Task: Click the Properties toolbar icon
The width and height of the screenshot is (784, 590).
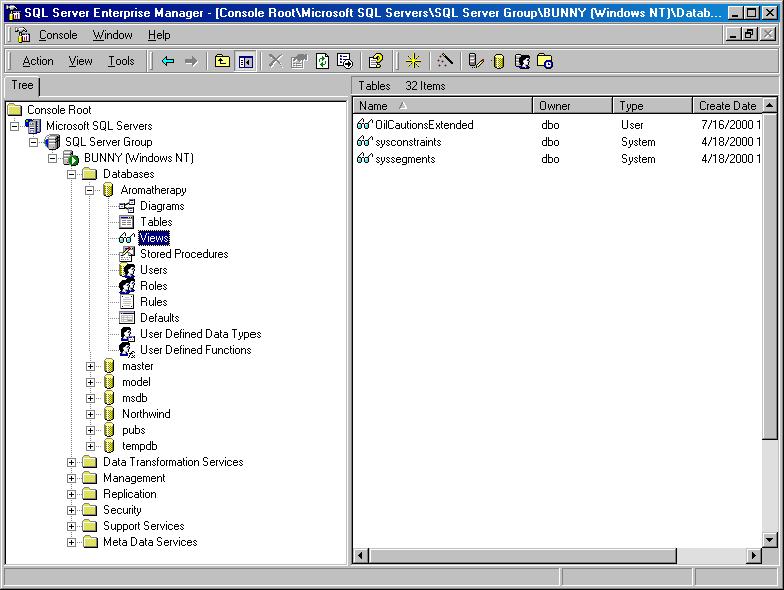Action: (x=299, y=62)
